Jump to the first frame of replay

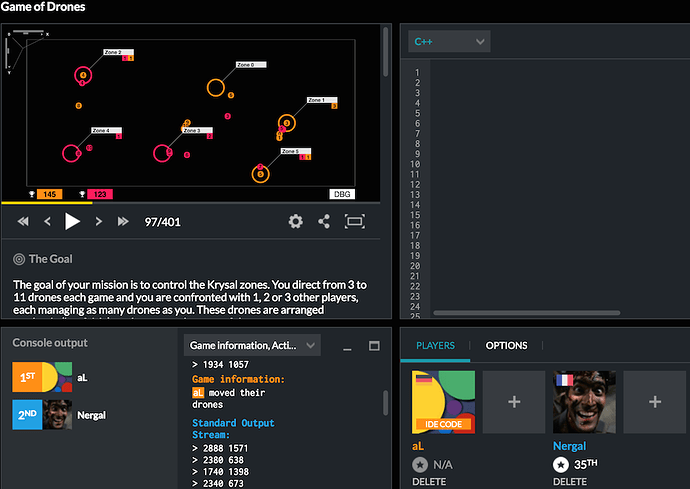[x=22, y=221]
